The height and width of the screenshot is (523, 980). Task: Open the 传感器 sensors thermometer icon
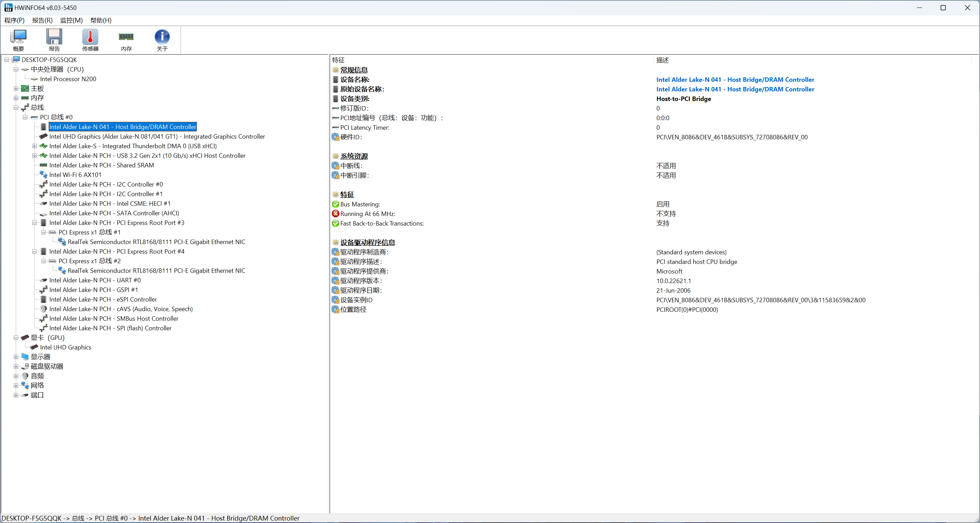[90, 40]
